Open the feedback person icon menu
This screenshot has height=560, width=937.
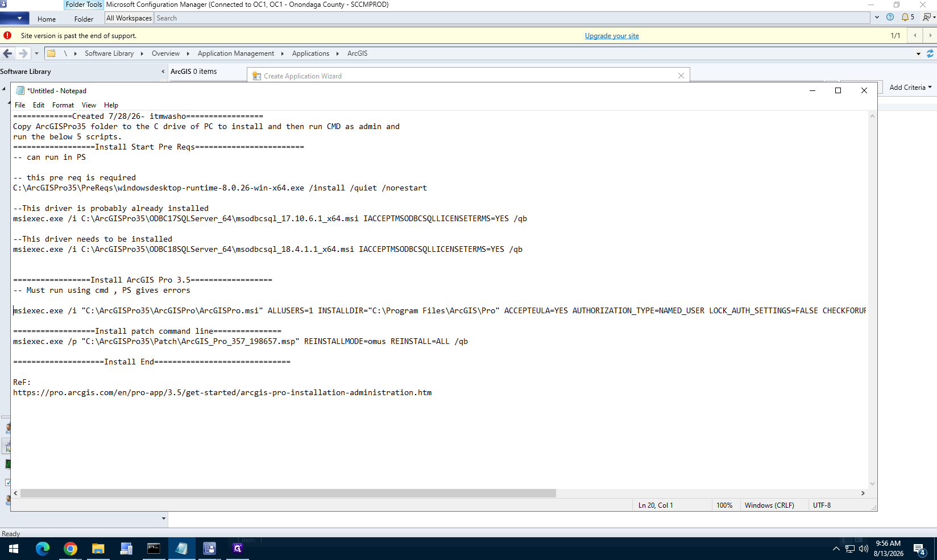(x=928, y=17)
